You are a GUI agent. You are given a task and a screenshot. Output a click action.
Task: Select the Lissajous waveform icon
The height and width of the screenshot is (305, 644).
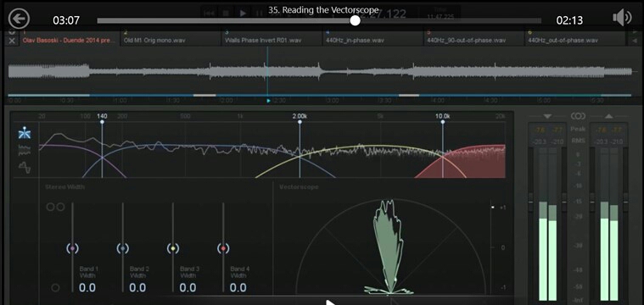pyautogui.click(x=25, y=167)
